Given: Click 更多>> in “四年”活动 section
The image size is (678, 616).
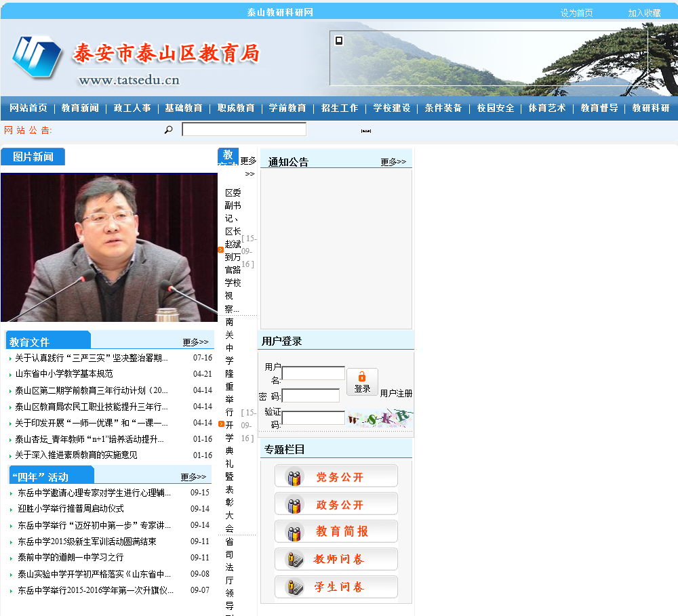Looking at the screenshot, I should [x=193, y=477].
